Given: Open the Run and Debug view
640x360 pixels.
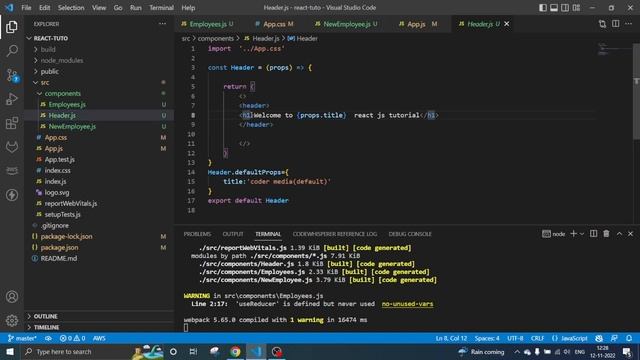Looking at the screenshot, I should coord(12,99).
